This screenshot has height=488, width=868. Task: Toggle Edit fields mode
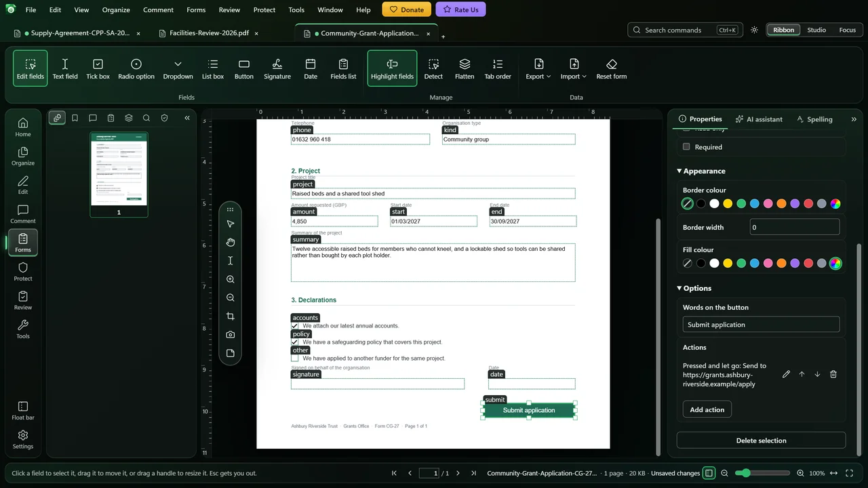point(31,68)
